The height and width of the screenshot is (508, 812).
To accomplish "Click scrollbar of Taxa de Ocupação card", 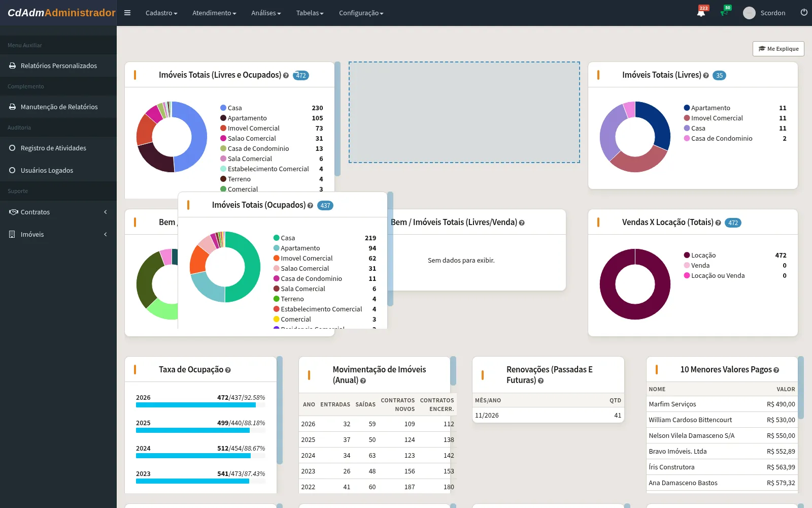I will click(x=280, y=410).
